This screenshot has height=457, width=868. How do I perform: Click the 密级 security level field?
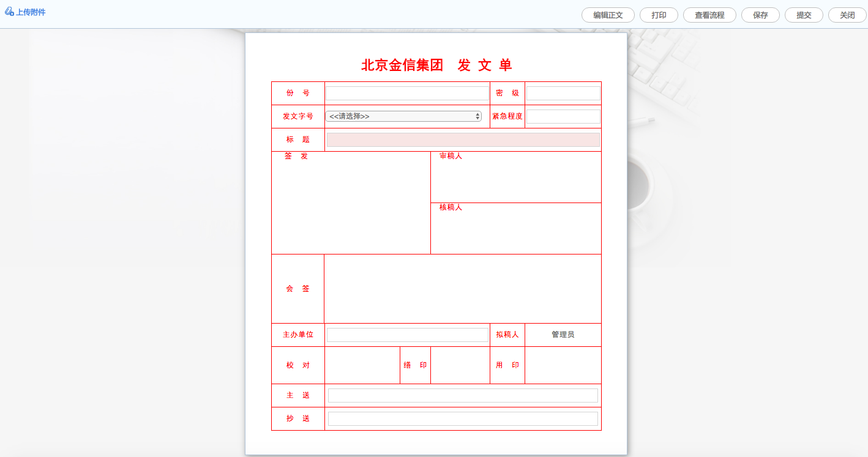click(563, 92)
